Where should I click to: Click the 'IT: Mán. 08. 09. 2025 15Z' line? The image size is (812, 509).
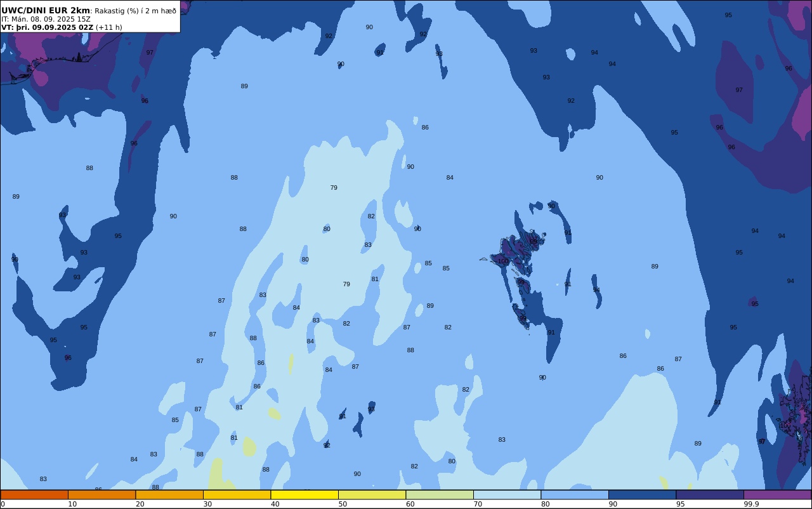click(x=46, y=19)
